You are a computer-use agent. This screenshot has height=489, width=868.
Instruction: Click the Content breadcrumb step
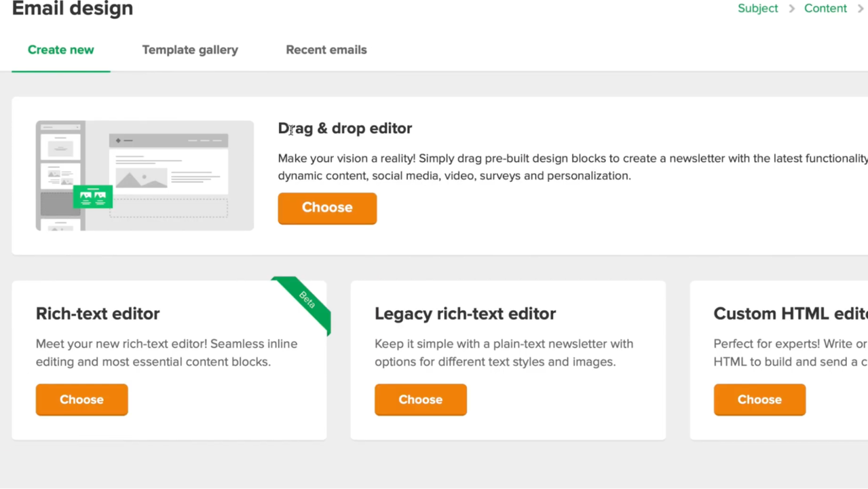(825, 8)
